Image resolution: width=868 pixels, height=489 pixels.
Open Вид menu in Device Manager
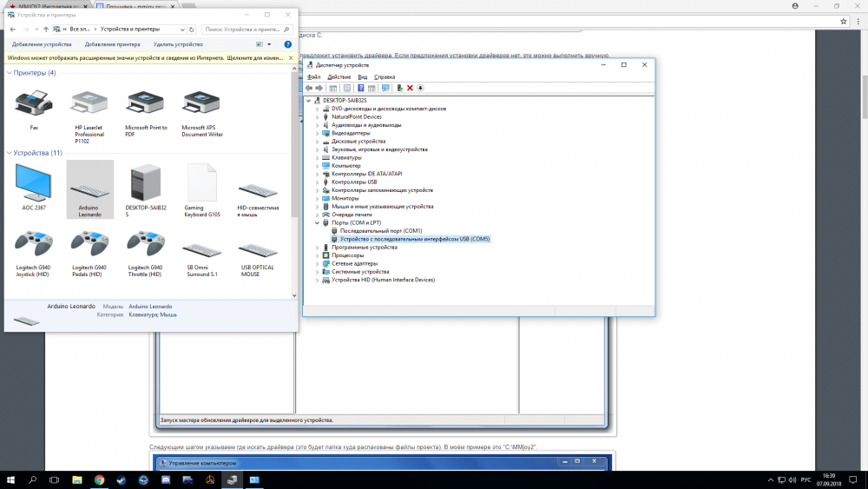(x=363, y=77)
